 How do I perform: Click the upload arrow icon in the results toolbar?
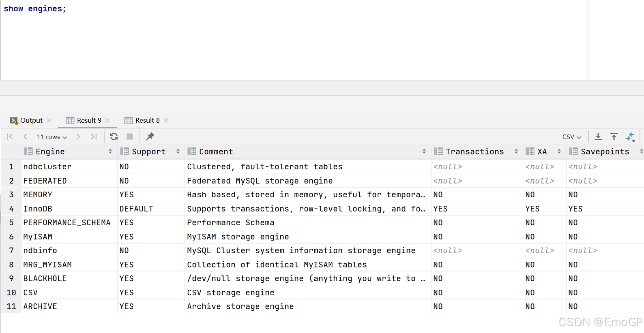(614, 137)
